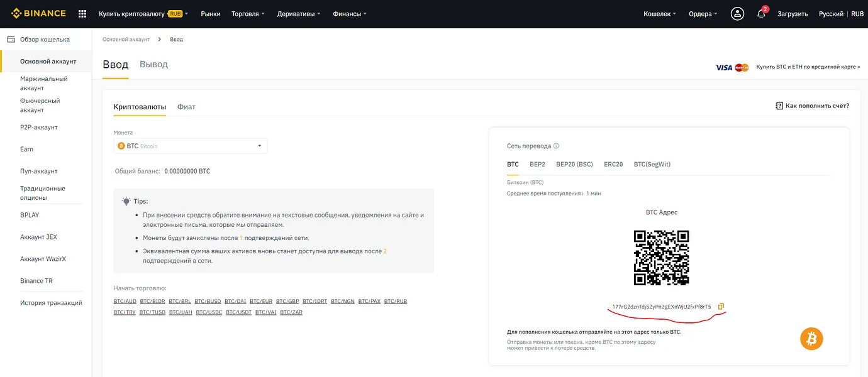Open the Ордера dropdown
The width and height of the screenshot is (868, 377).
703,14
